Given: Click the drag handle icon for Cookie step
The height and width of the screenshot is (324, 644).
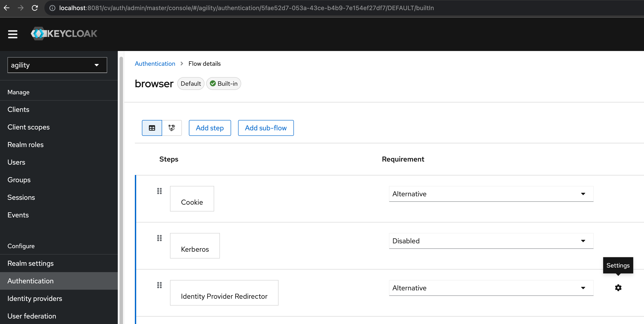Looking at the screenshot, I should point(159,191).
